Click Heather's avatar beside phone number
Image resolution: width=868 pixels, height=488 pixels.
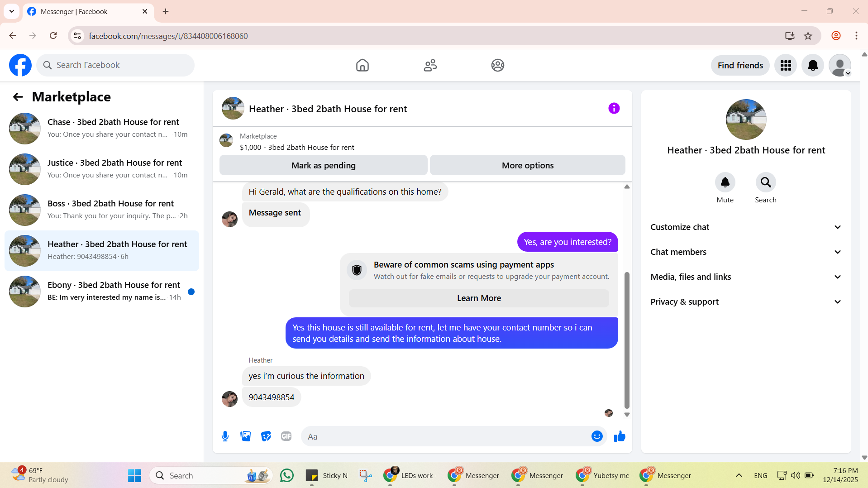point(229,399)
